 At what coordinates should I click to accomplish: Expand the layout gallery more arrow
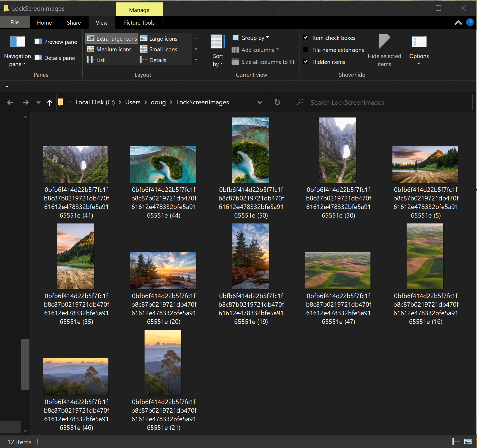196,59
